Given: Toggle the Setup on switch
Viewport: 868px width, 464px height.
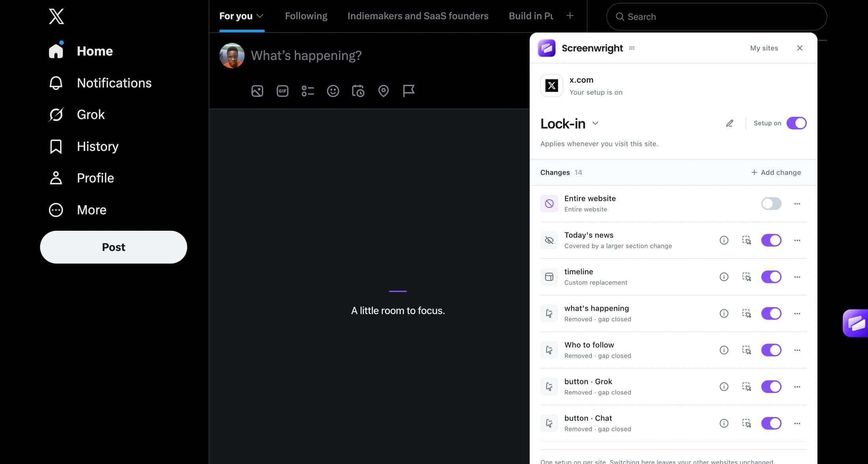Looking at the screenshot, I should (796, 123).
